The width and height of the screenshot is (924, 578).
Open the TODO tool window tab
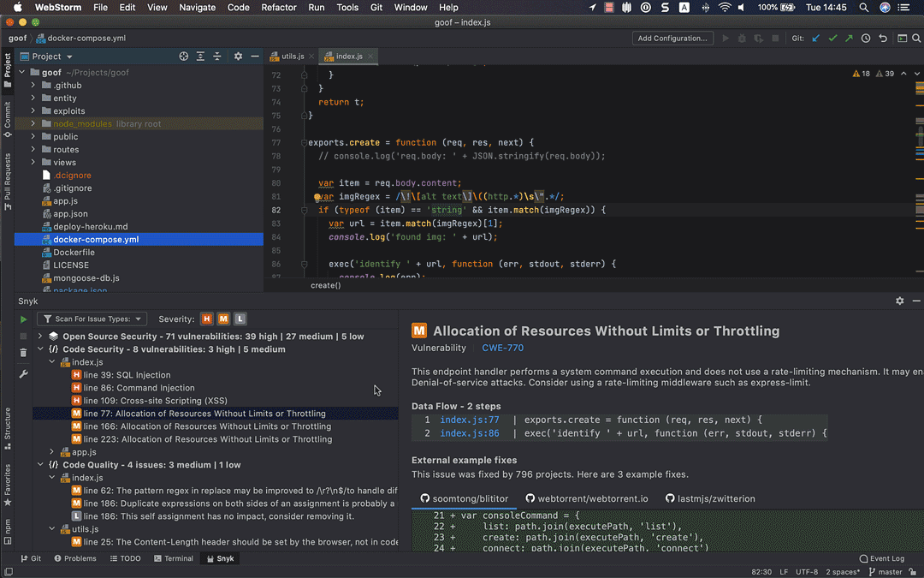126,558
